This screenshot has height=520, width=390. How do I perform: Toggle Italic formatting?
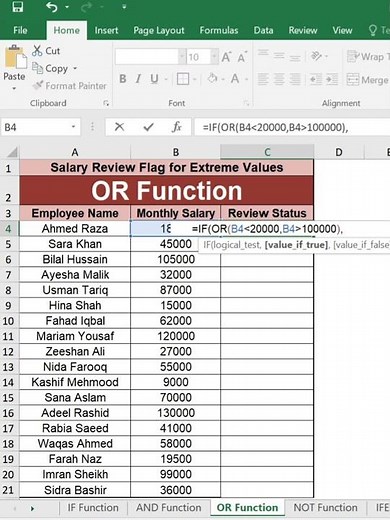point(138,79)
